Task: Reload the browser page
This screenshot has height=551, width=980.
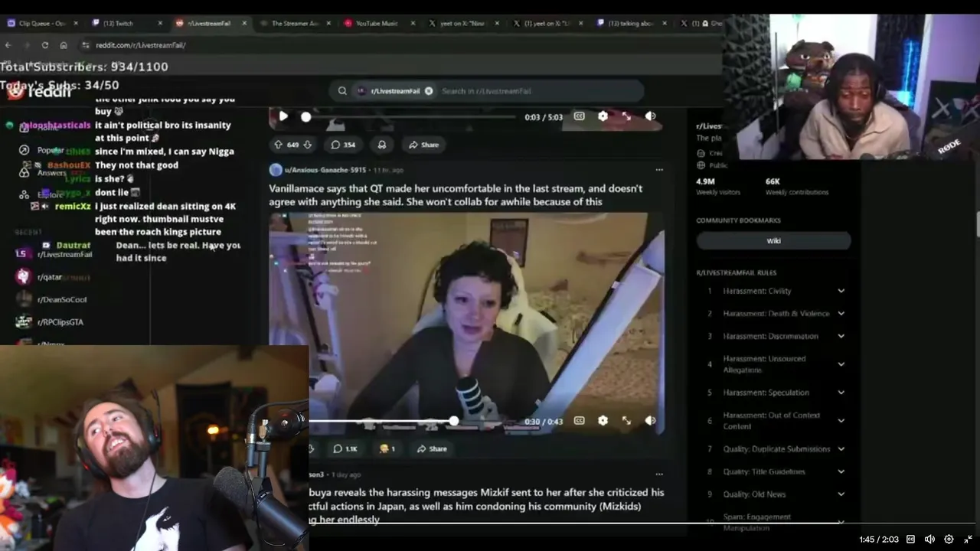Action: click(x=45, y=45)
